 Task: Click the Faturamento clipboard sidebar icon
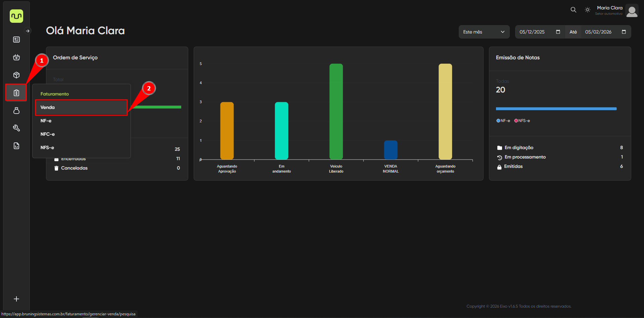(x=16, y=93)
